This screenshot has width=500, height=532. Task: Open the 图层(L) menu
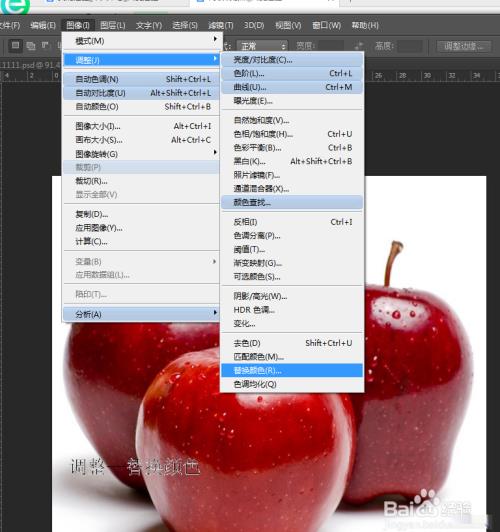tap(113, 25)
